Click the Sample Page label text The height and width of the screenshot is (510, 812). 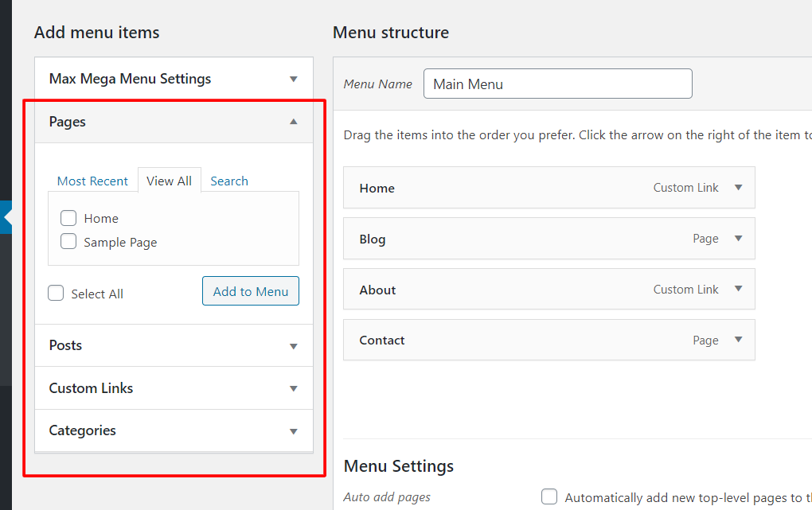coord(120,243)
